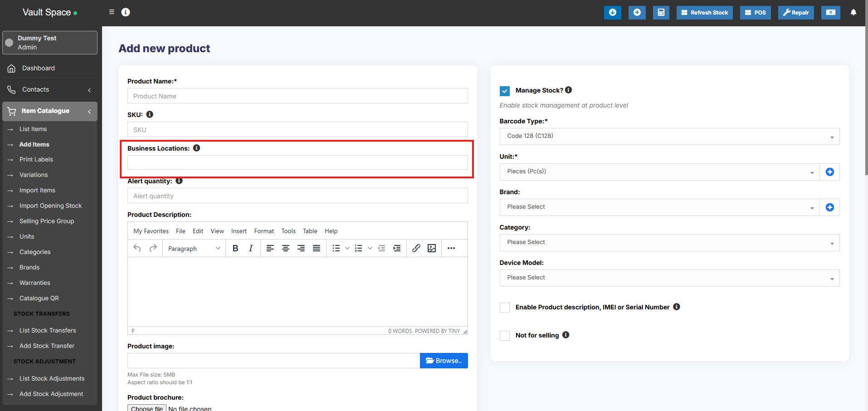Open the Format menu in editor
The width and height of the screenshot is (868, 411).
click(x=264, y=231)
